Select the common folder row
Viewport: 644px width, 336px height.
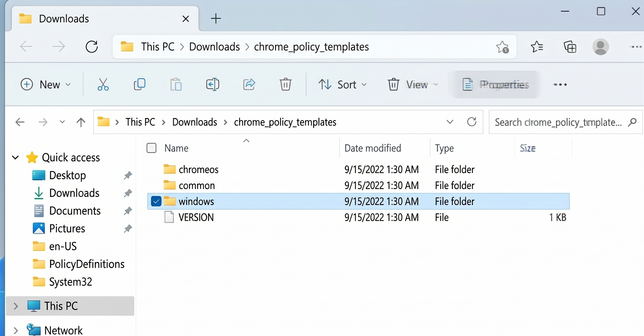358,186
